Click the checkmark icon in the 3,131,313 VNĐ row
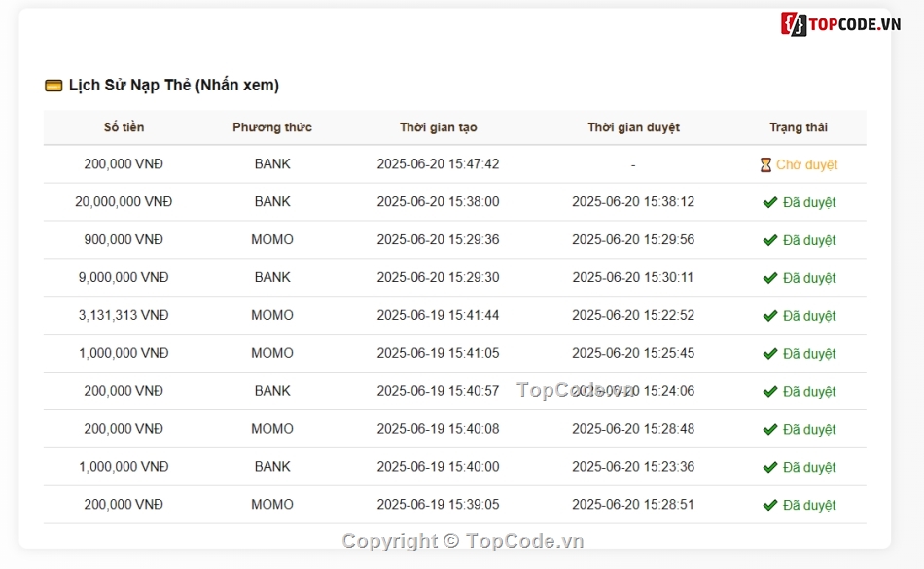This screenshot has height=569, width=924. pos(769,316)
